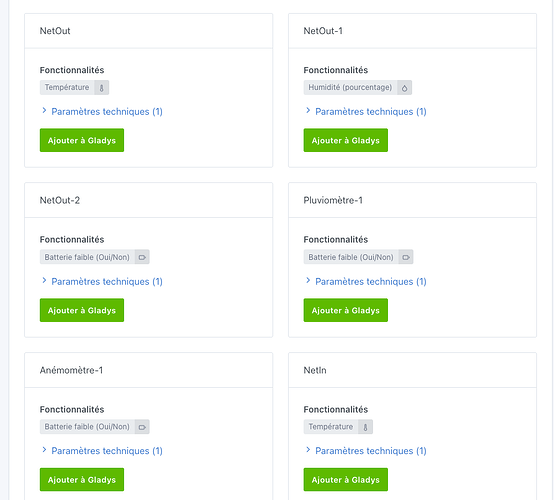
Task: Open Paramètres techniques chevron for Anémomètre-1
Action: (x=44, y=450)
